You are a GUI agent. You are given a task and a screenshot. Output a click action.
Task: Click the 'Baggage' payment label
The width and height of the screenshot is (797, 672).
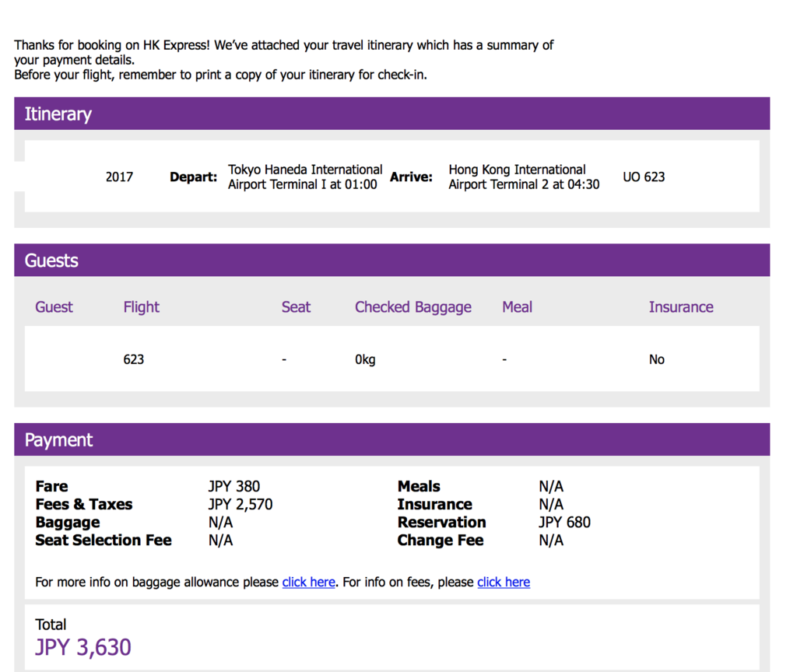68,522
